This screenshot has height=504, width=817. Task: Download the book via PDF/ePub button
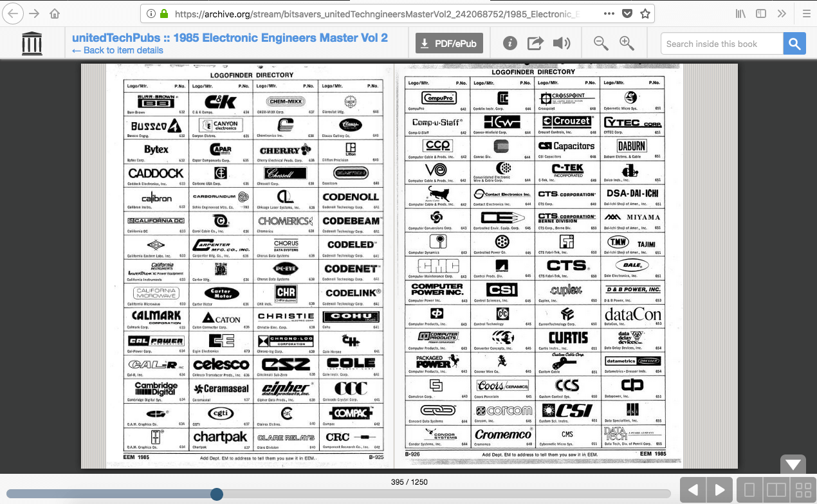[x=449, y=43]
